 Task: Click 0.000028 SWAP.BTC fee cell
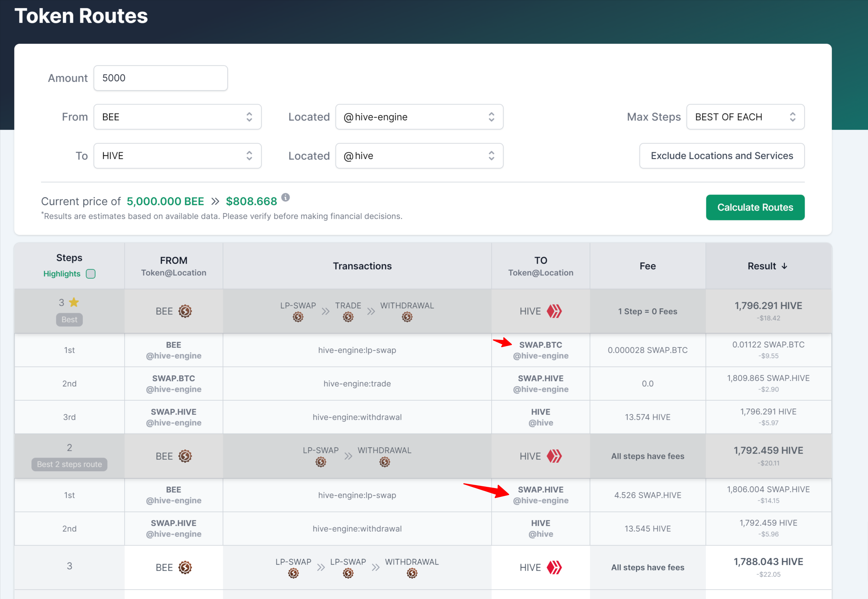pyautogui.click(x=647, y=350)
